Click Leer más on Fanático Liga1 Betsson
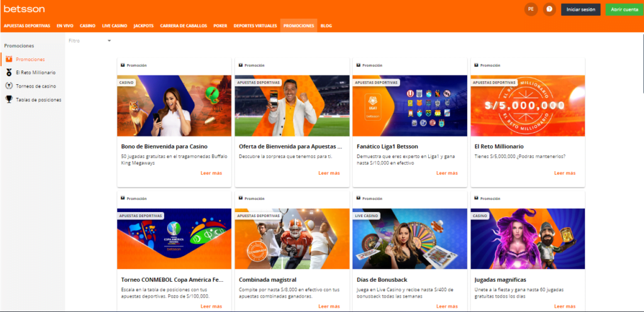This screenshot has width=644, height=312. (x=447, y=173)
